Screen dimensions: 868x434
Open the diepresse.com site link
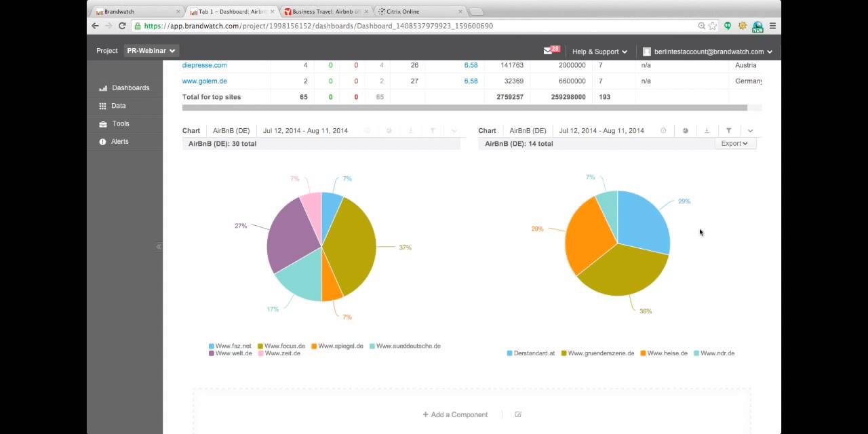205,65
